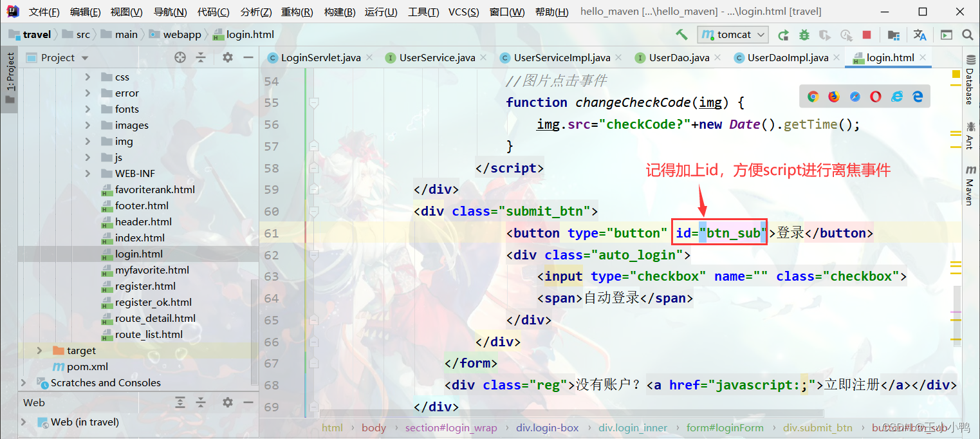Open page in Opera browser icon
Screen dimensions: 980x439
pos(876,97)
